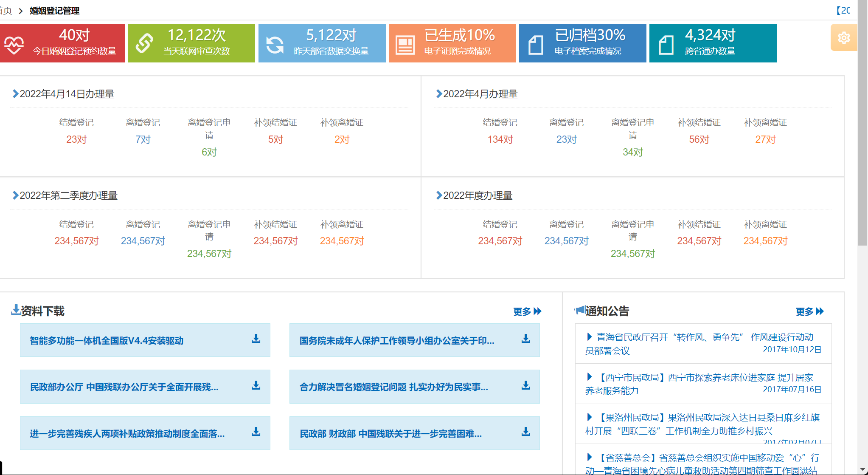The image size is (868, 475).
Task: Open download item 进一步完善残疾人两项补贴政策推动制度全面落...
Action: (x=145, y=433)
